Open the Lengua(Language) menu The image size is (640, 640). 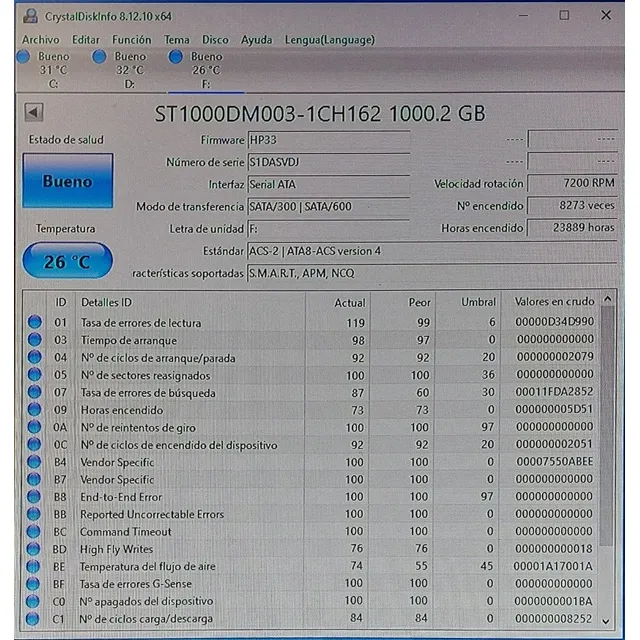(330, 40)
